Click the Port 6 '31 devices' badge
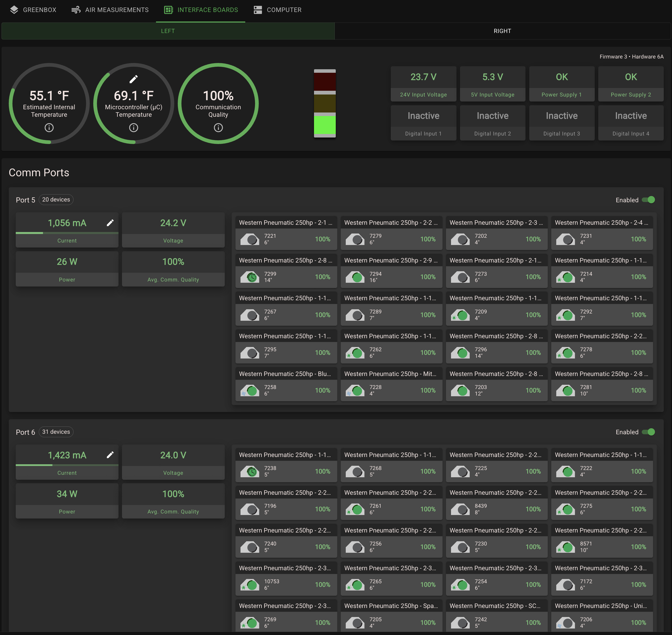The image size is (672, 635). (x=56, y=432)
